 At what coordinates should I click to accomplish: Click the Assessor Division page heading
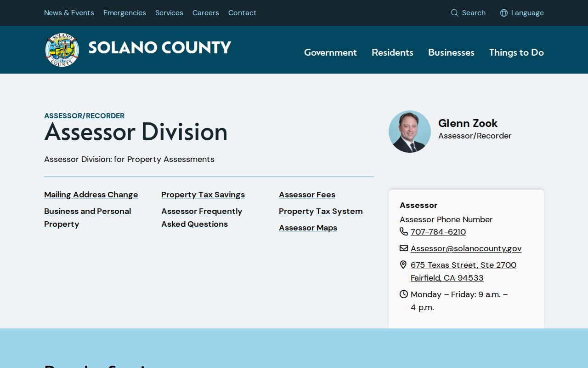pos(136,132)
